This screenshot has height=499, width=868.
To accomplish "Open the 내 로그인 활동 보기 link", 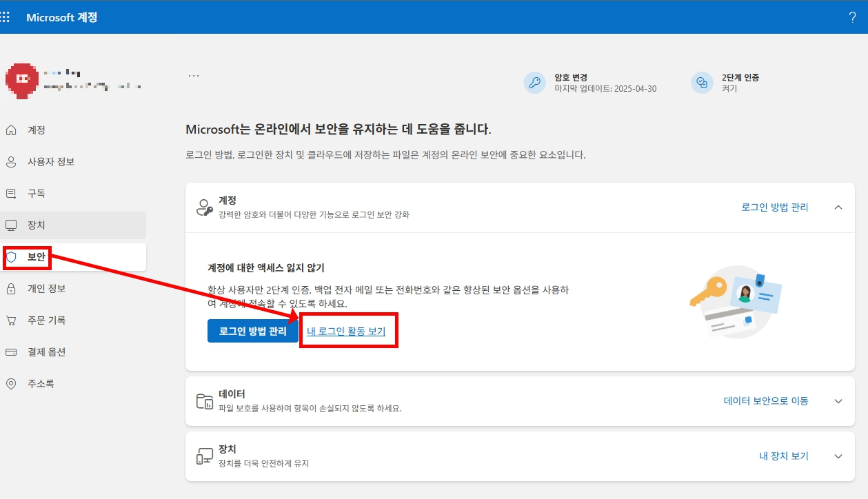I will point(346,332).
